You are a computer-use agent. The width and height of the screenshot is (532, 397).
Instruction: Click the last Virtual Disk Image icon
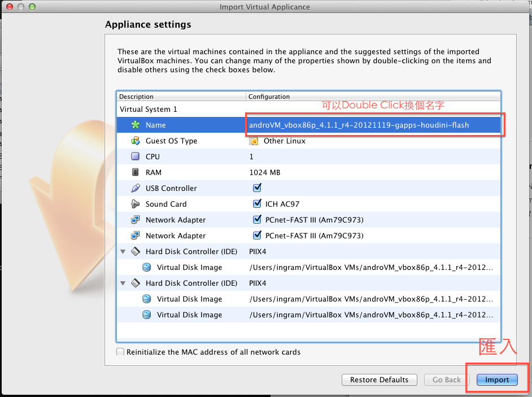coord(147,315)
